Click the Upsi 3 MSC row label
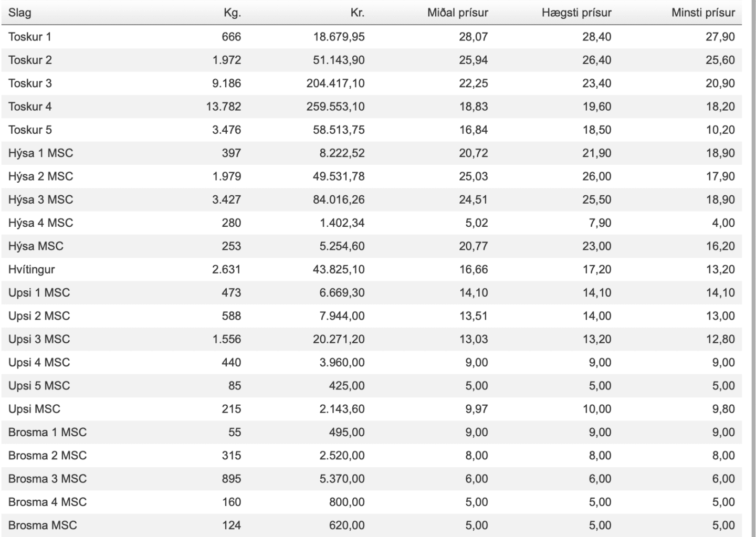 (x=39, y=339)
